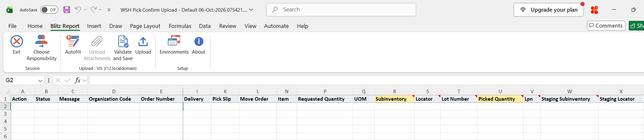Click Upload Attachments paperclip icon
This screenshot has height=140, width=644.
tap(97, 42)
